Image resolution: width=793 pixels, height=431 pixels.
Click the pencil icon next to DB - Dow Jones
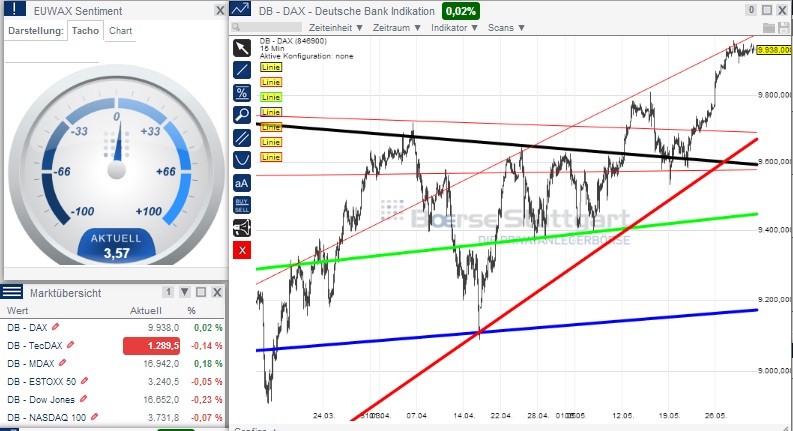click(x=83, y=399)
